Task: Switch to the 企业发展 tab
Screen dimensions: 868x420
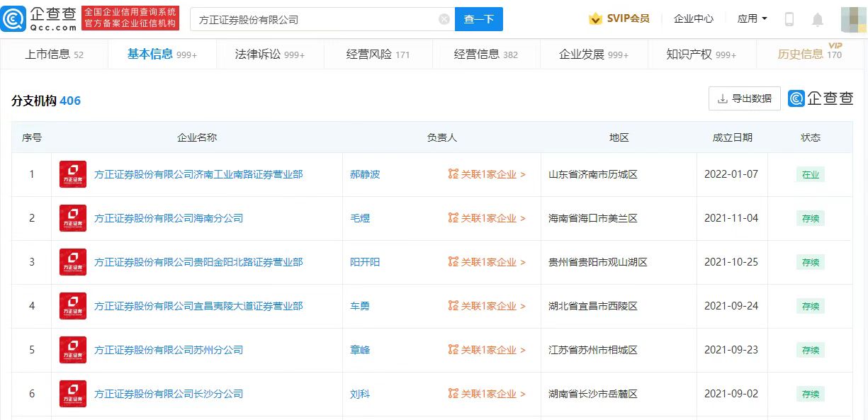Action: coord(594,55)
